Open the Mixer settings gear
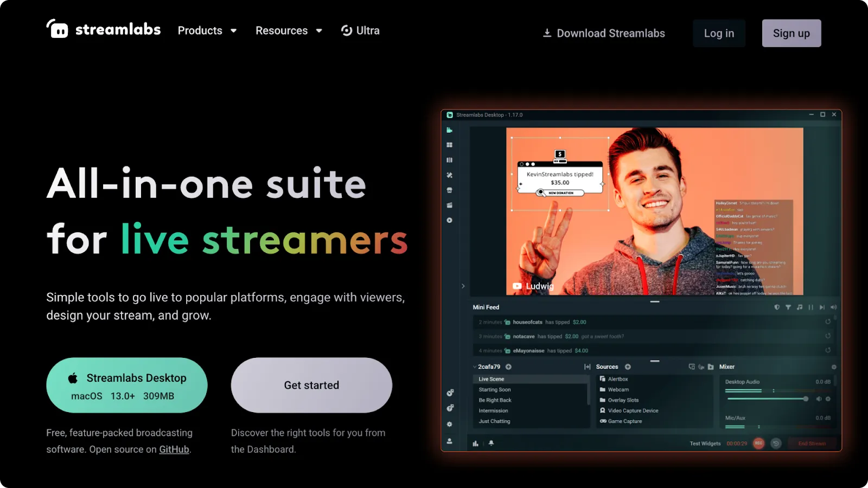This screenshot has height=488, width=868. (x=834, y=367)
